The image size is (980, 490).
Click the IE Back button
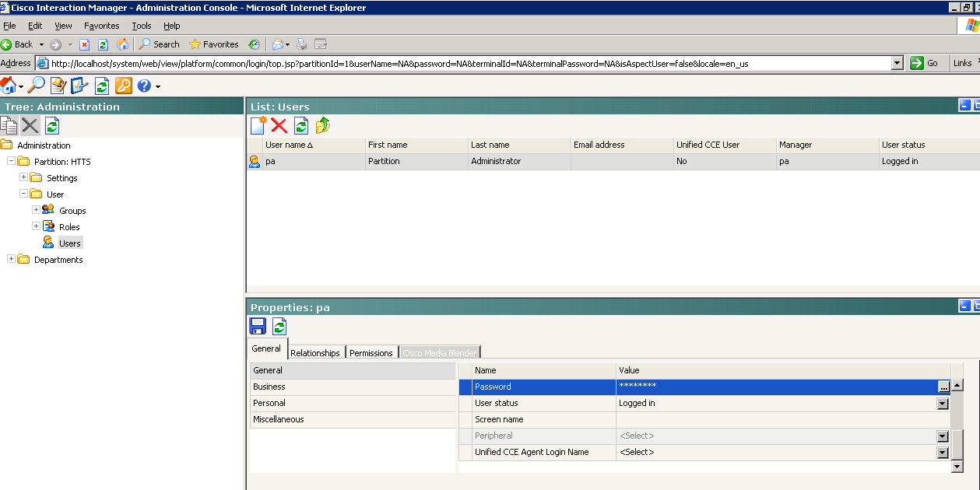tap(17, 44)
